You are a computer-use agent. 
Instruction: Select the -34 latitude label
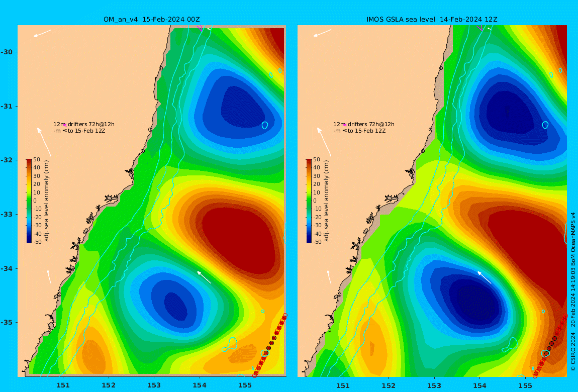coord(7,268)
